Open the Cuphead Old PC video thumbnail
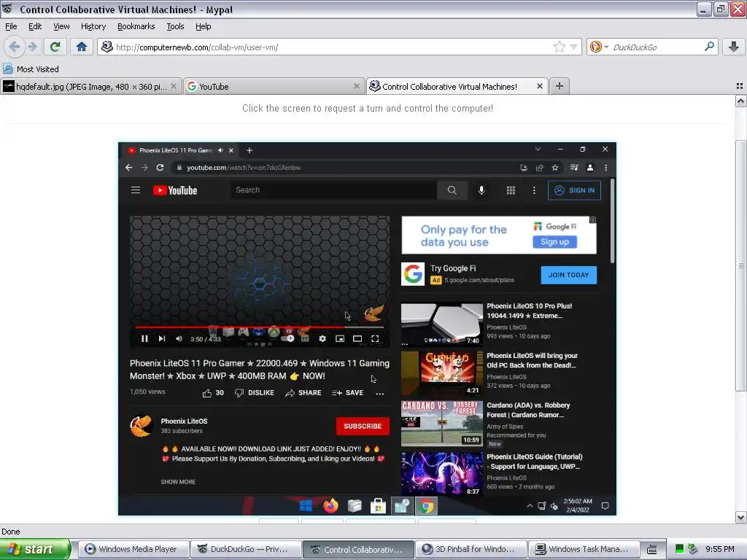 (441, 373)
